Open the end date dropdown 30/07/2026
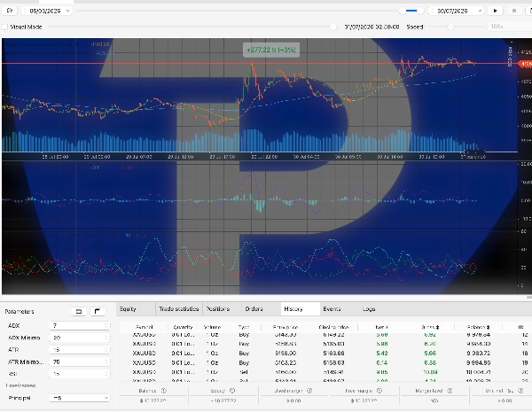532x412 pixels. tap(456, 11)
